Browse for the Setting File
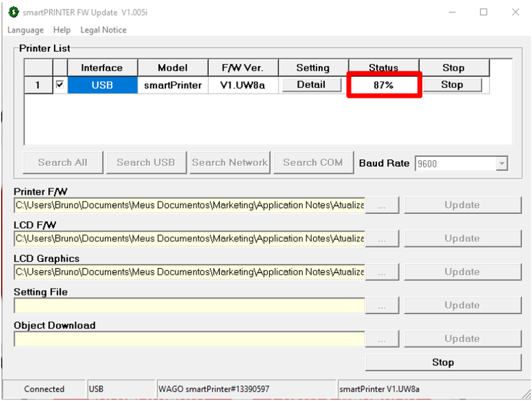This screenshot has height=401, width=532. click(x=381, y=306)
